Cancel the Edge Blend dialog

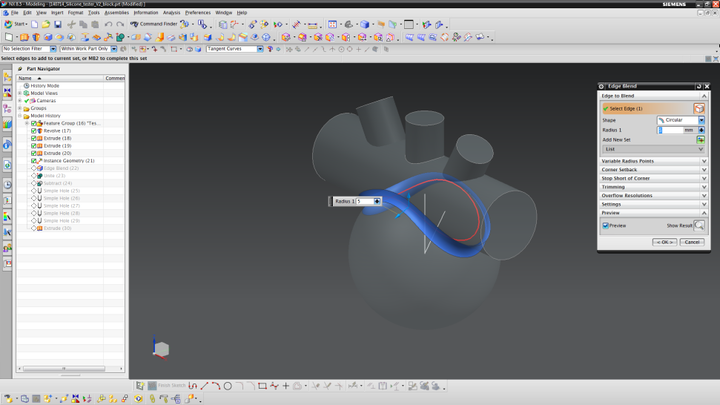coord(692,242)
